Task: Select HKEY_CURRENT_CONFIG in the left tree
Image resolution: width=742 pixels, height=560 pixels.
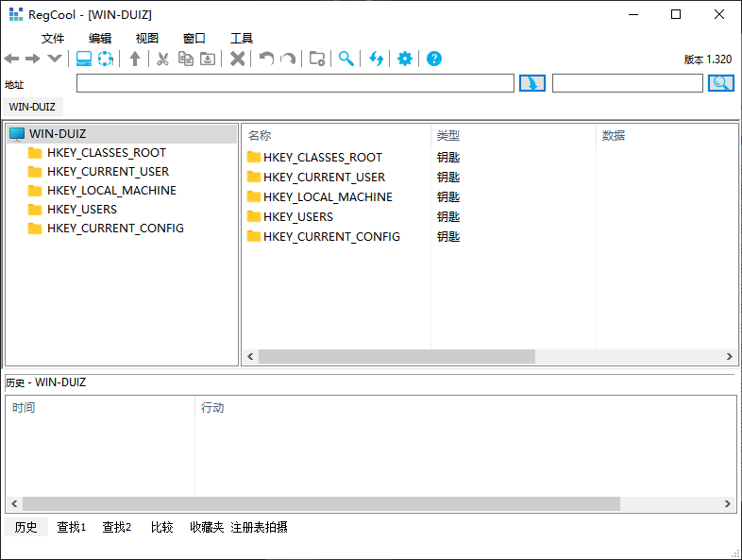Action: pos(115,229)
